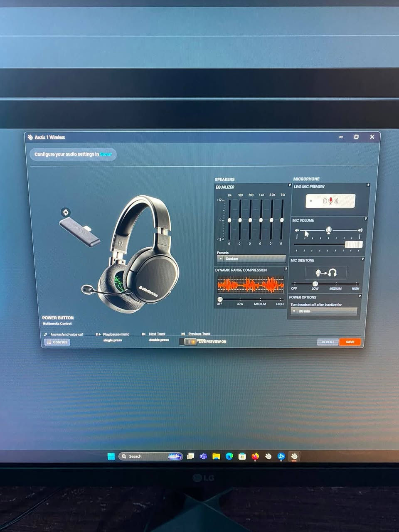The image size is (399, 532).
Task: Open Live Mic Preview help icon
Action: [x=368, y=185]
